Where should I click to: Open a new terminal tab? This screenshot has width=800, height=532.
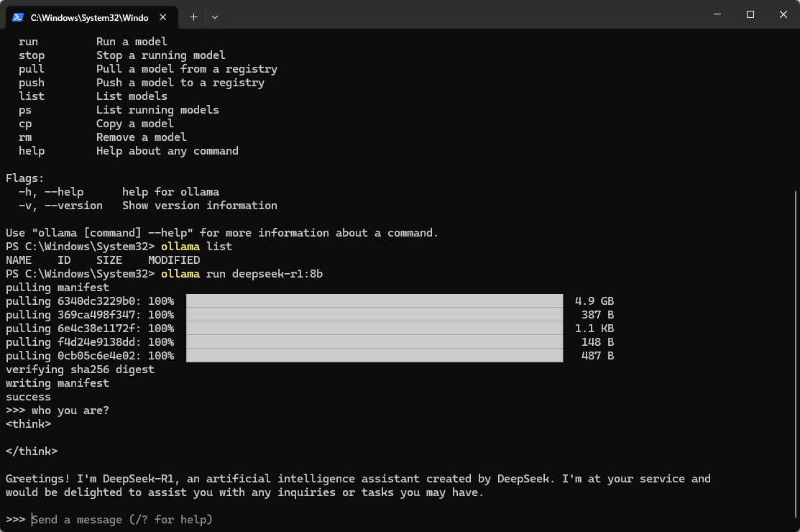(x=193, y=17)
